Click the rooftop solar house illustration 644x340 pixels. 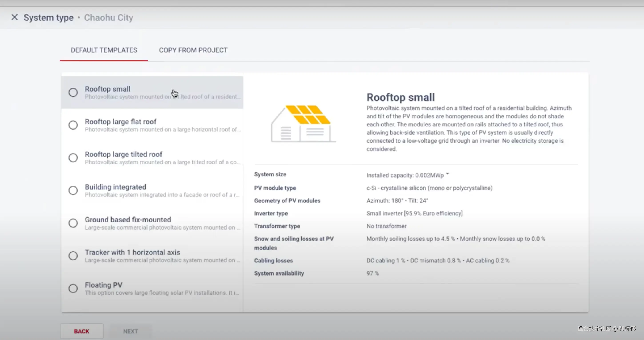point(303,124)
